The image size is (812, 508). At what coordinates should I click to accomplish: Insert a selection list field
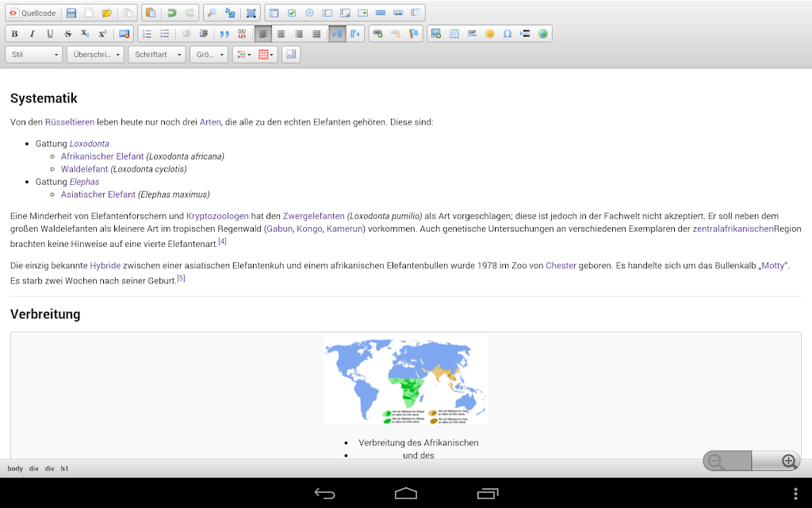(363, 13)
